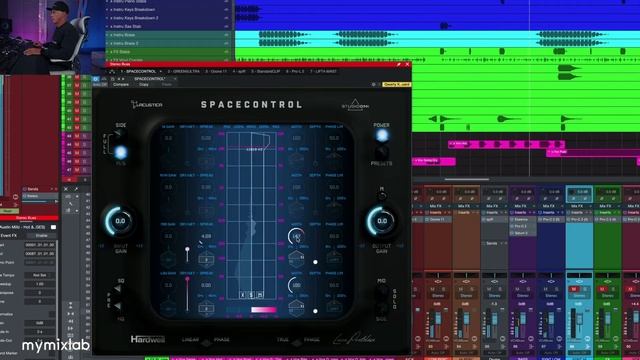
Task: Switch to the 5 - StandardCLIP insert tab
Action: click(x=266, y=71)
